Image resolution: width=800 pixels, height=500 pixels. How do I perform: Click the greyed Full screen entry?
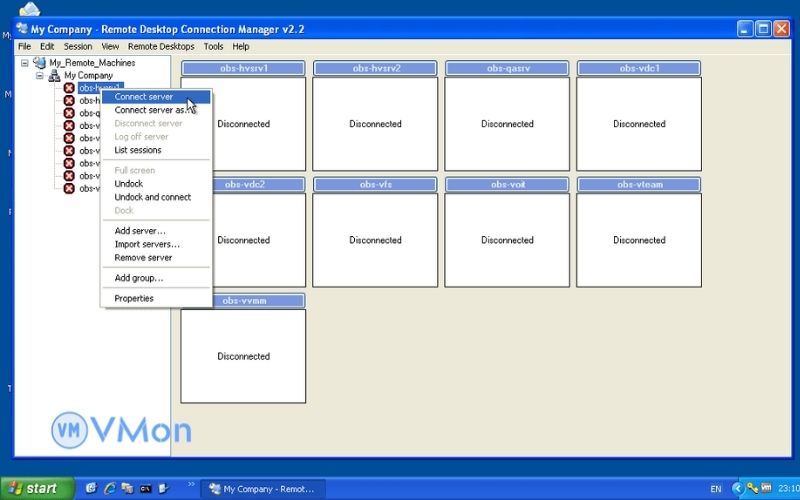pyautogui.click(x=156, y=170)
